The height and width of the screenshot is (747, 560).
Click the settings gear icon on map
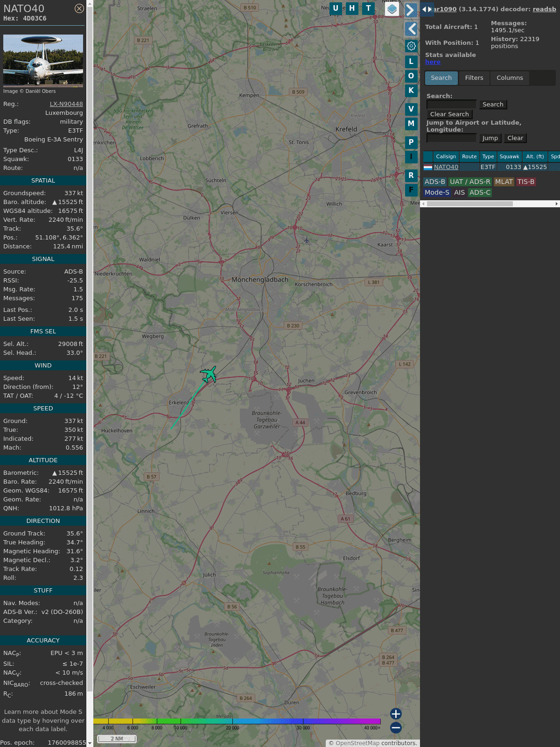411,46
